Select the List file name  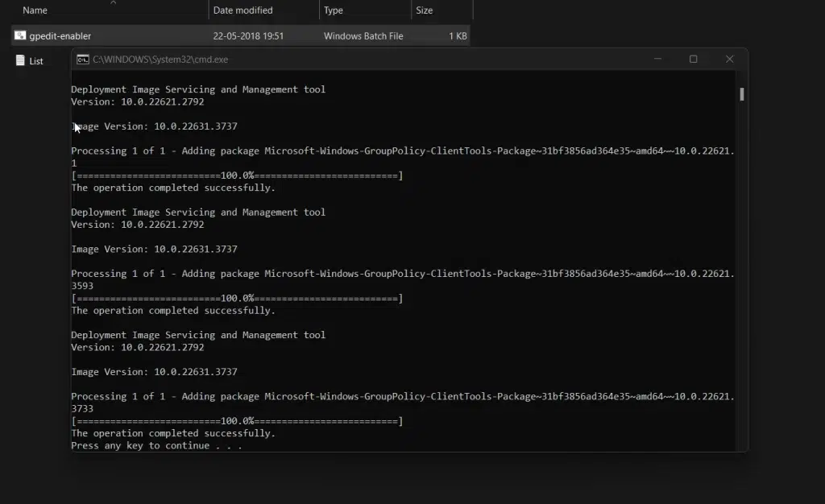[x=35, y=61]
